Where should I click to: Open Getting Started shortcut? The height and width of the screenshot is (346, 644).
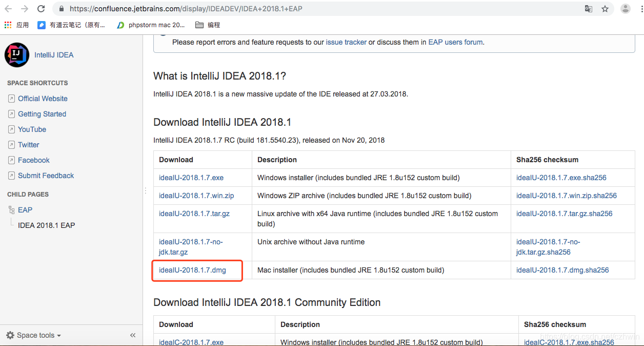point(42,114)
